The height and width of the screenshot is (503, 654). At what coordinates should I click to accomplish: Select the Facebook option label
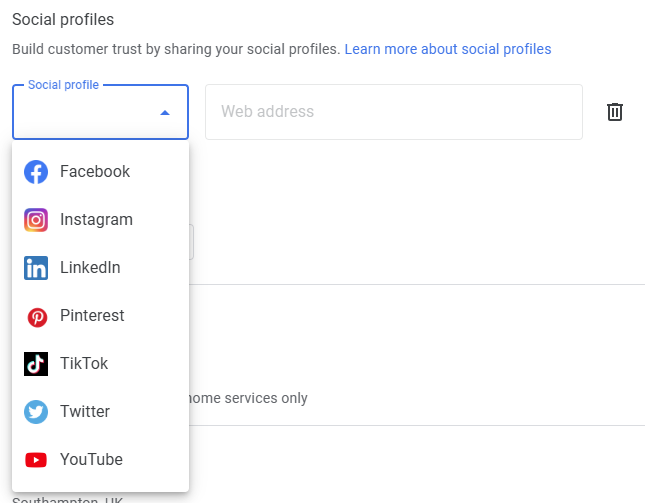pos(95,172)
